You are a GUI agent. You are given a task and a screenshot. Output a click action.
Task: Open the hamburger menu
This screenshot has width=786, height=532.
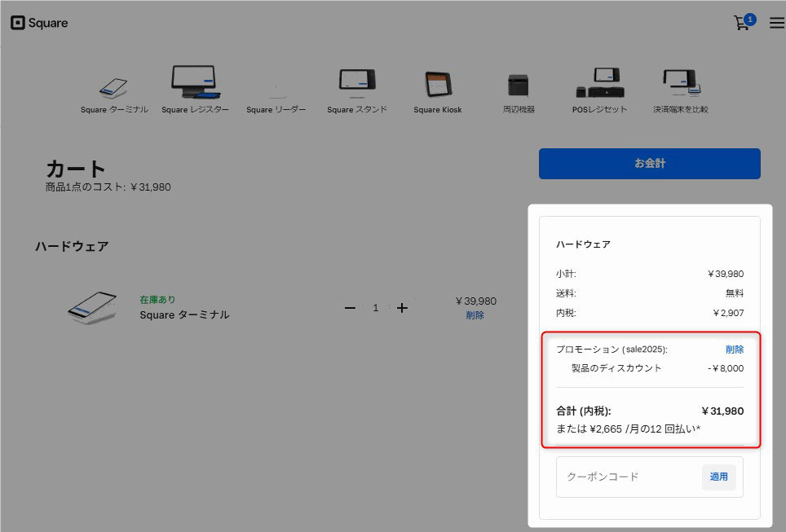point(776,23)
